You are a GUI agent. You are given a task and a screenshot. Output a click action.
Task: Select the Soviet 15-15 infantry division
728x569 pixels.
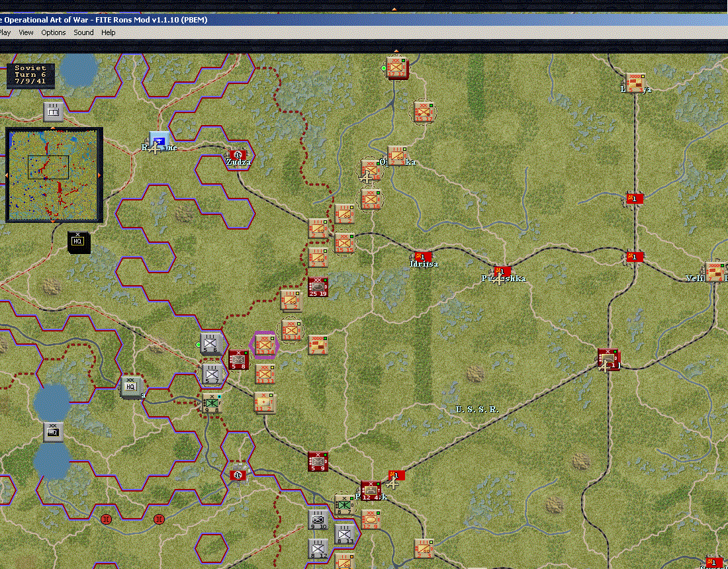tap(345, 243)
